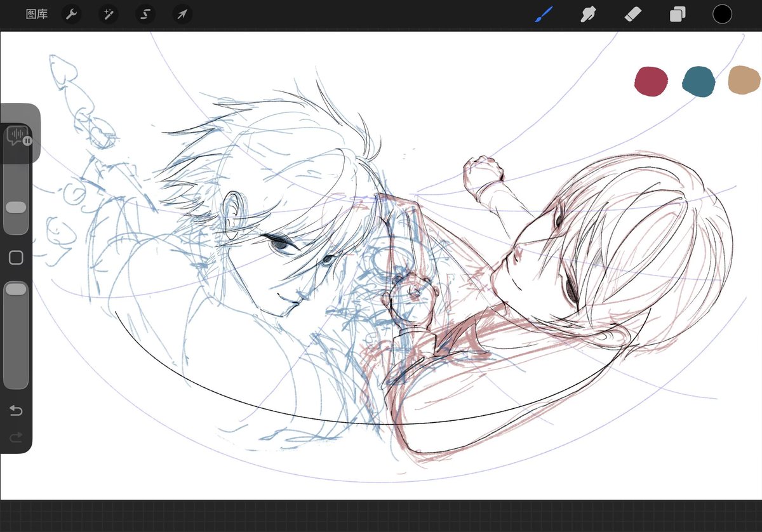Image resolution: width=762 pixels, height=532 pixels.
Task: Activate the Selection tool
Action: tap(145, 15)
